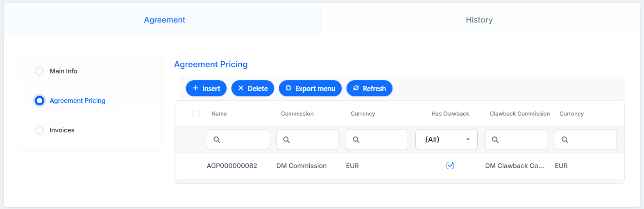Screen dimensions: 644x209
Task: Click the magnifier in Clawback Commission filter
Action: [x=495, y=140]
